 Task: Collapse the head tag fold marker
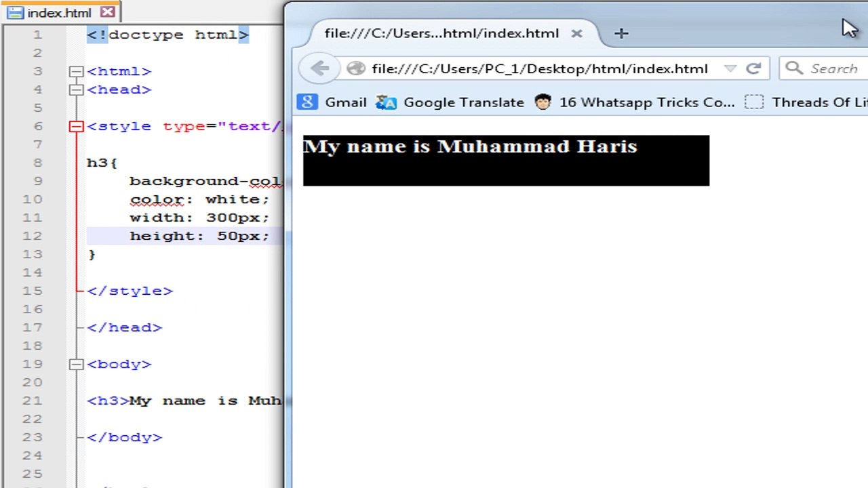pos(76,89)
